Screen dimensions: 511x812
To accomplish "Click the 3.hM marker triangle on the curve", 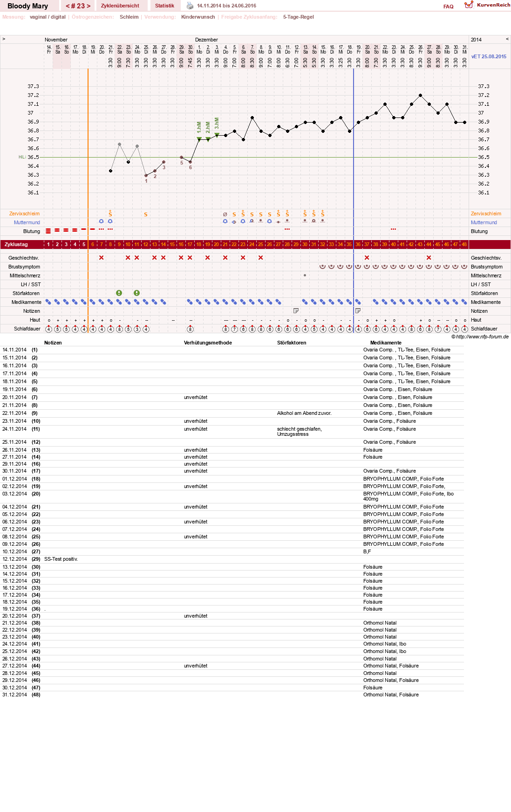I will click(x=217, y=135).
